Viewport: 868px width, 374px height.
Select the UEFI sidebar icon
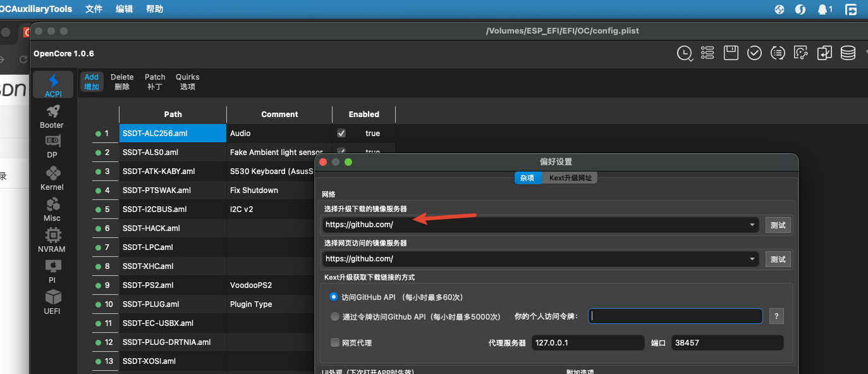coord(52,298)
